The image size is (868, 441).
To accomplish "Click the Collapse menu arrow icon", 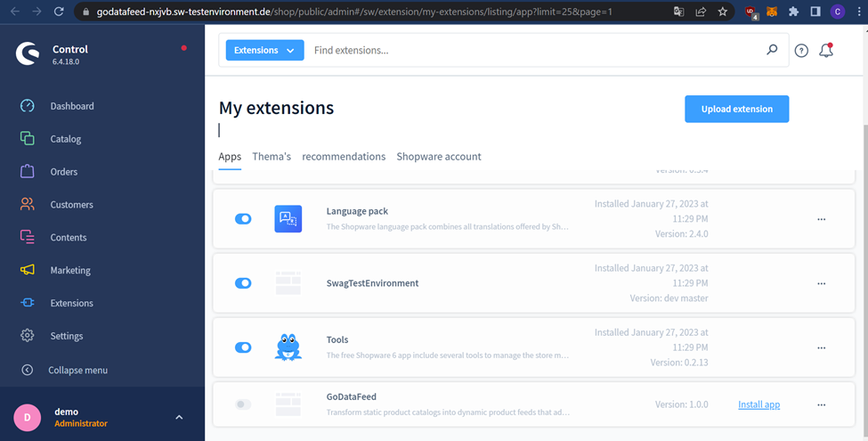I will click(27, 370).
